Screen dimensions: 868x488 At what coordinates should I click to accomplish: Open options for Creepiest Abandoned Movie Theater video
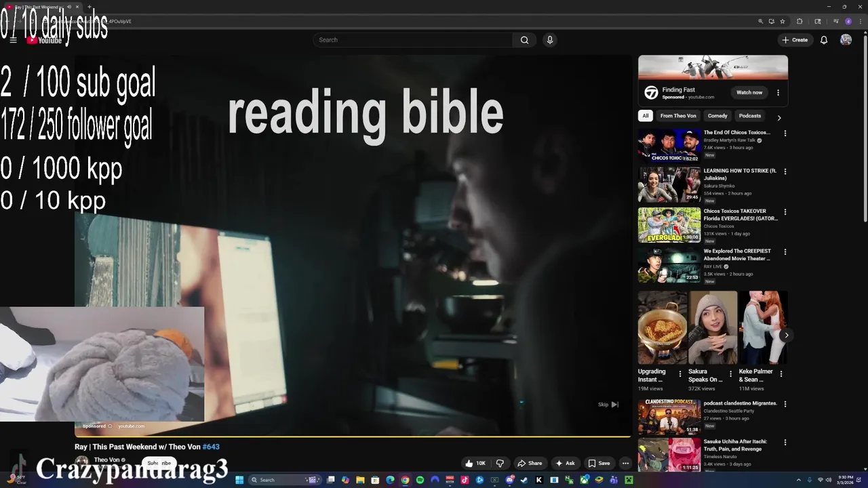pos(785,251)
